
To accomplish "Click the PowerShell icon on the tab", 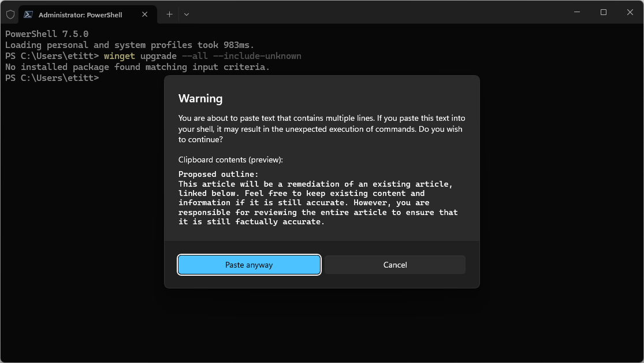I will coord(28,14).
